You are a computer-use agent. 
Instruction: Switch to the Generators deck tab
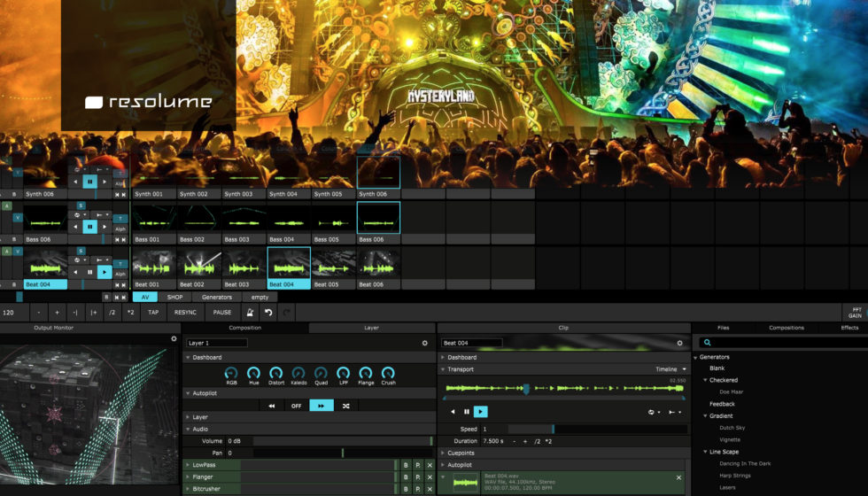[x=217, y=298]
